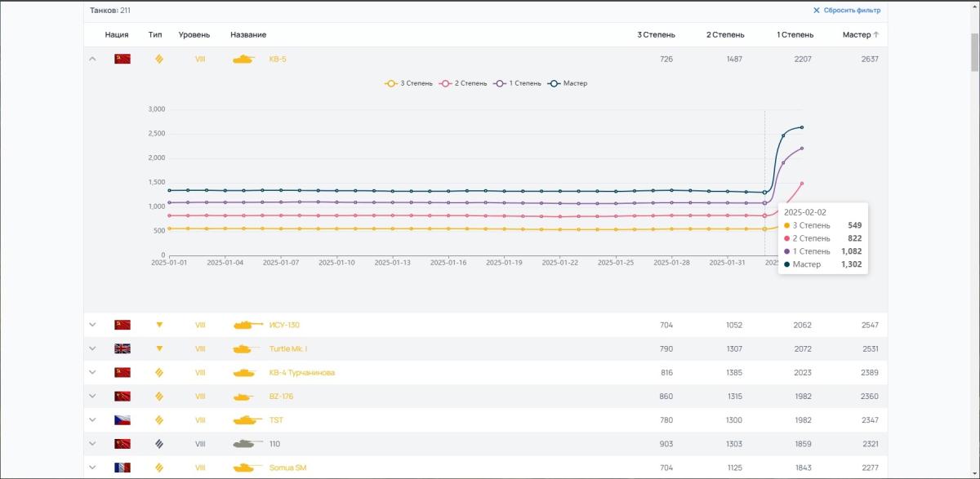
Task: Click the Czech flag in TST row
Action: pos(122,420)
